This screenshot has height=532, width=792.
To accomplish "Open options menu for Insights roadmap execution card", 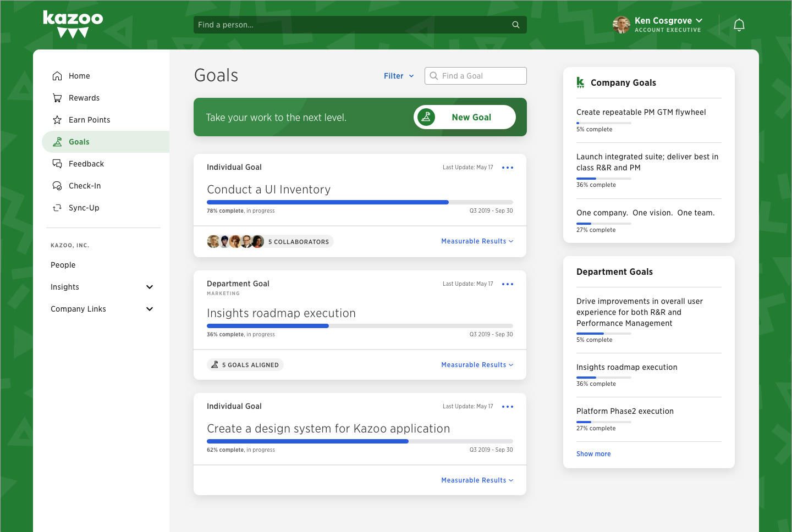I will point(508,284).
